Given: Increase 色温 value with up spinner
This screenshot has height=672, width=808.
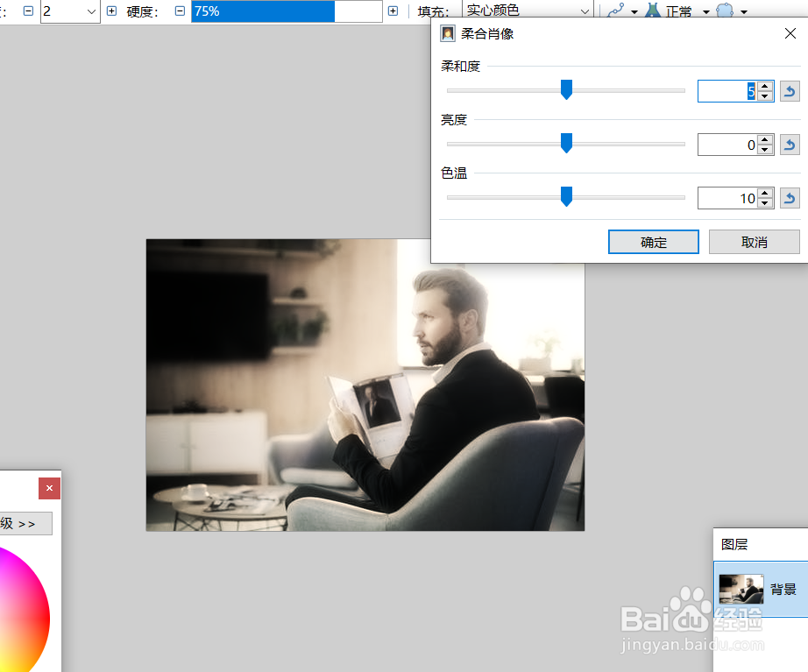Looking at the screenshot, I should (765, 194).
